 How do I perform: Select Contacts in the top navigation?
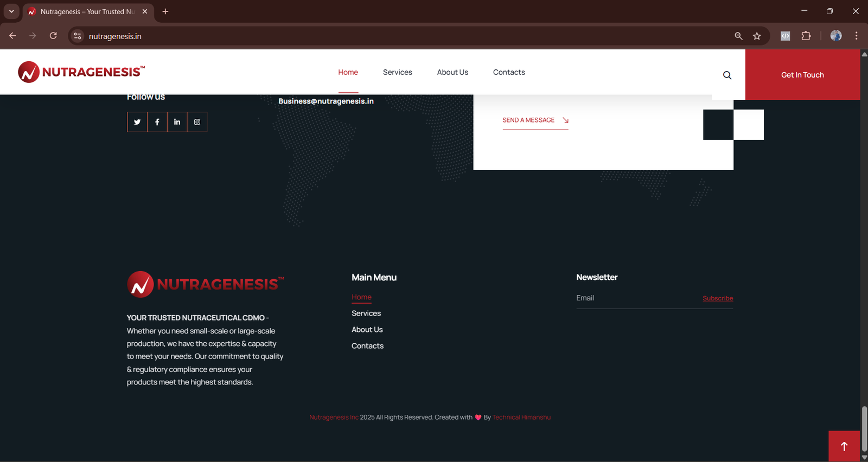[509, 72]
